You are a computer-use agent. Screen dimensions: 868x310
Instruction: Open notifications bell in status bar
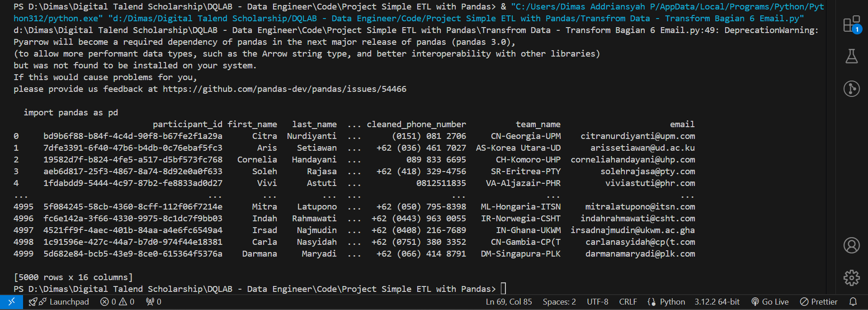click(853, 302)
